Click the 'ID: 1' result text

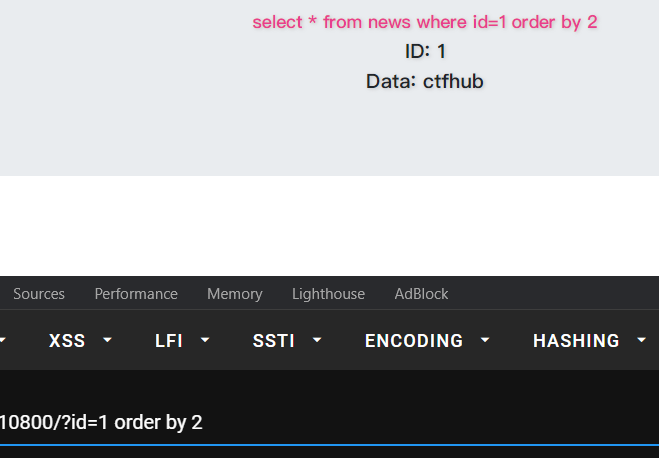point(425,51)
